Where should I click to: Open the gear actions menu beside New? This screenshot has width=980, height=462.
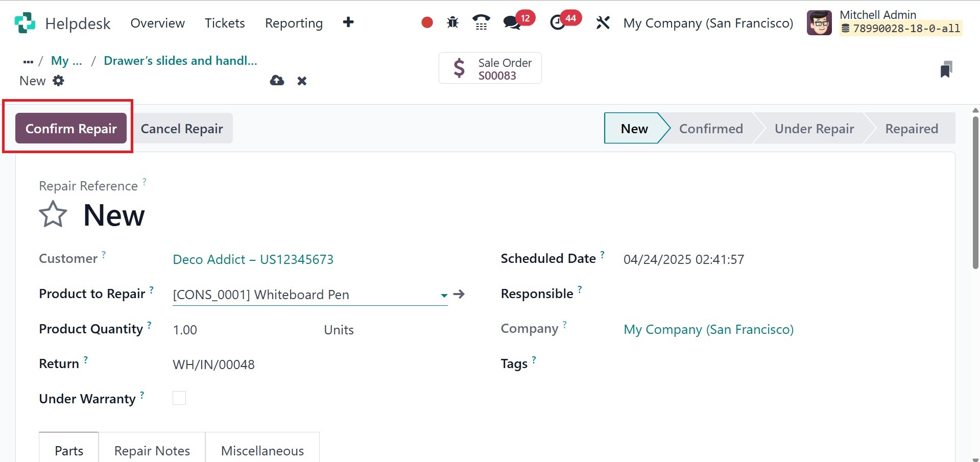tap(59, 81)
